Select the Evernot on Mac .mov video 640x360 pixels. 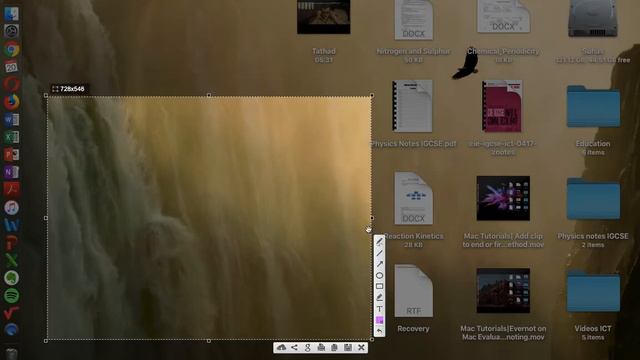[x=503, y=291]
